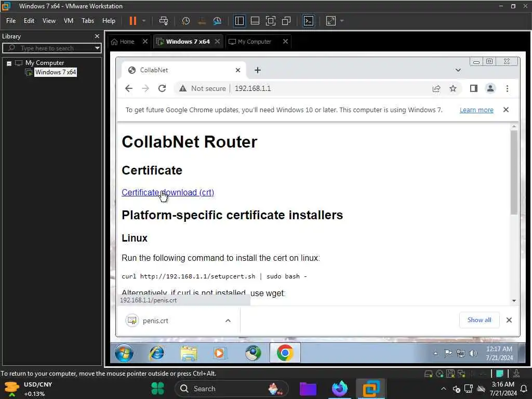The image size is (532, 399).
Task: Open a new Chrome tab
Action: (258, 70)
